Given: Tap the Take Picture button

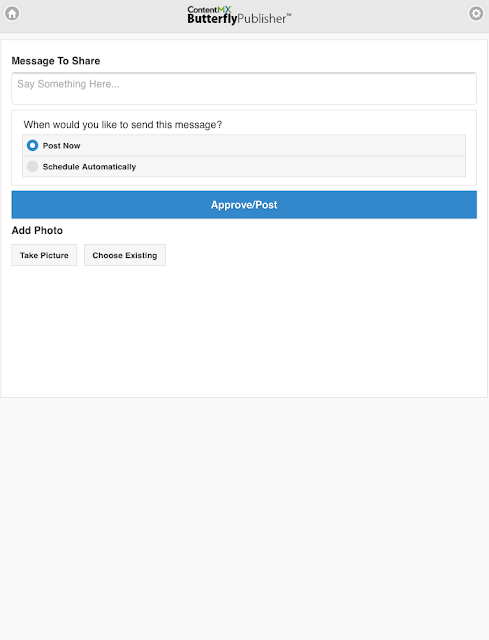Looking at the screenshot, I should coord(44,255).
